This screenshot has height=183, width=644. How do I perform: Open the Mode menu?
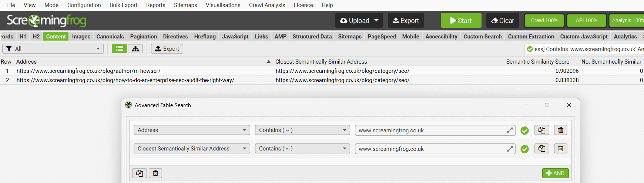51,5
